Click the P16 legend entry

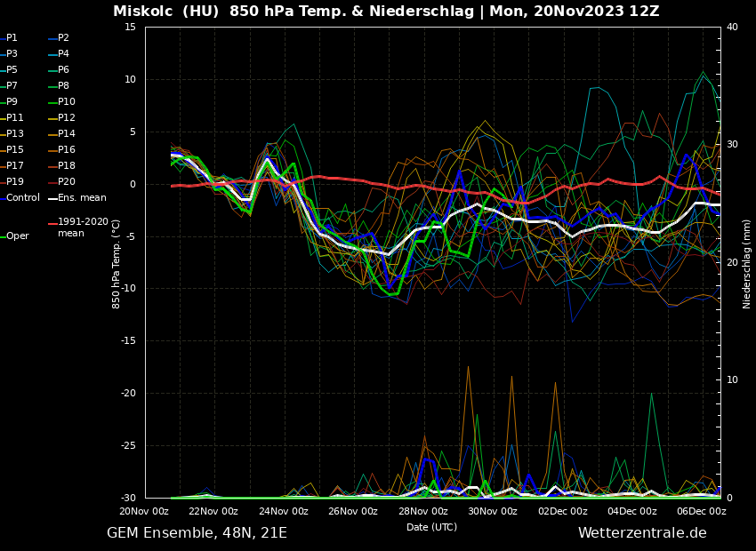(66, 150)
